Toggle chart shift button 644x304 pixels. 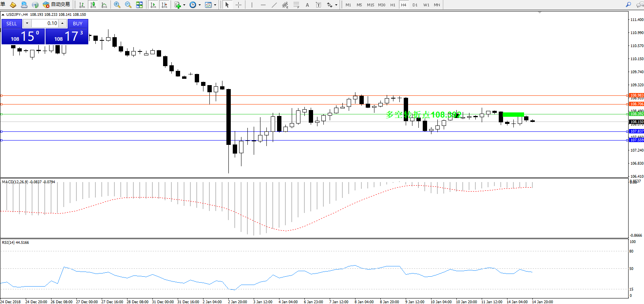point(164,5)
